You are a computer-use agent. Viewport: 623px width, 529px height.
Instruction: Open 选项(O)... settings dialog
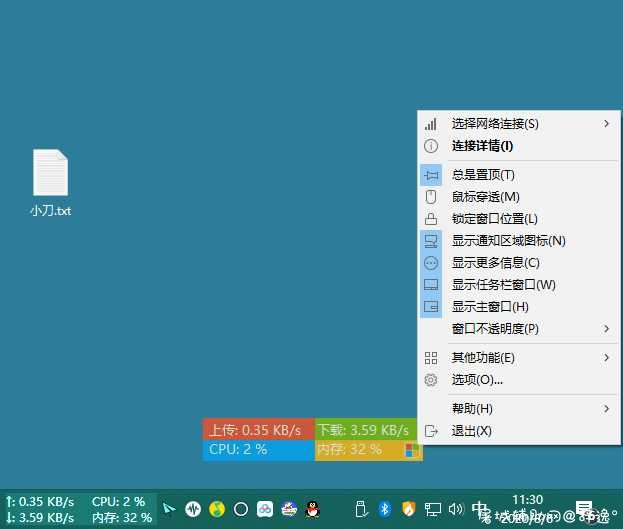(519, 380)
